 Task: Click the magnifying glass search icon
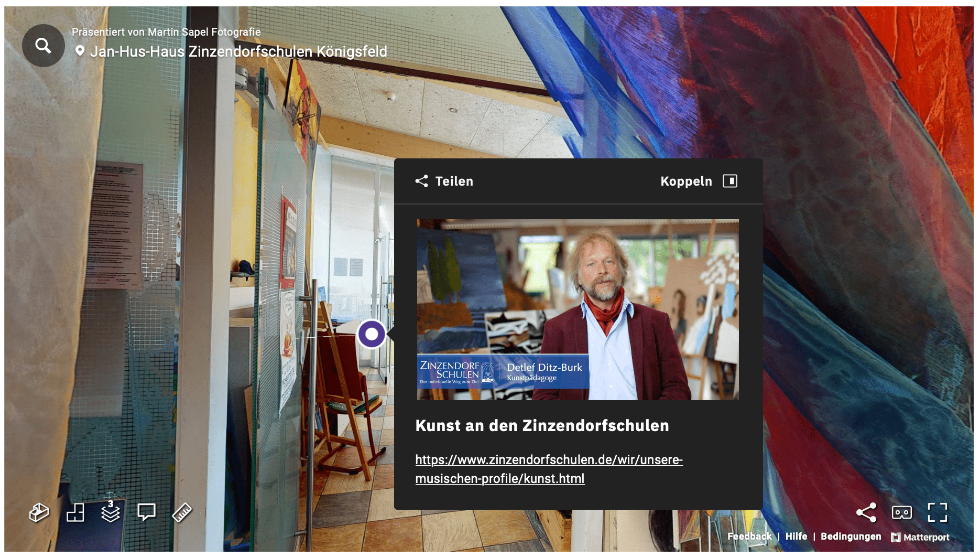(x=43, y=46)
